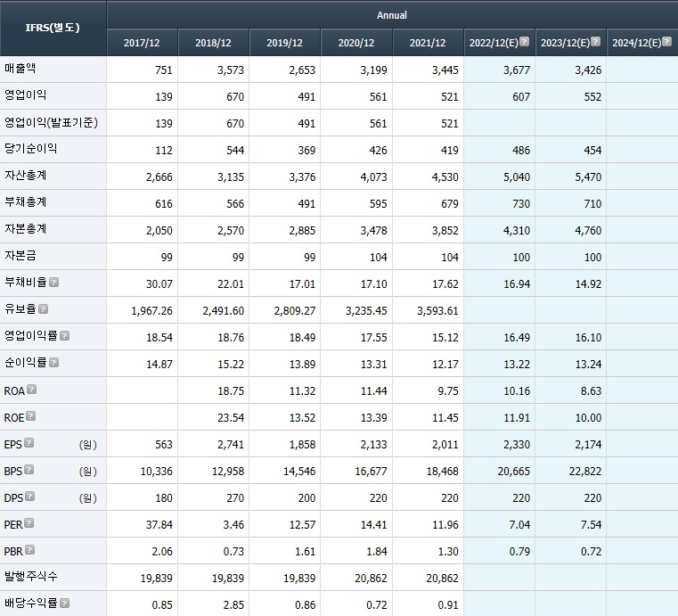Open help icon beside 순이익률
This screenshot has width=678, height=616.
point(53,363)
